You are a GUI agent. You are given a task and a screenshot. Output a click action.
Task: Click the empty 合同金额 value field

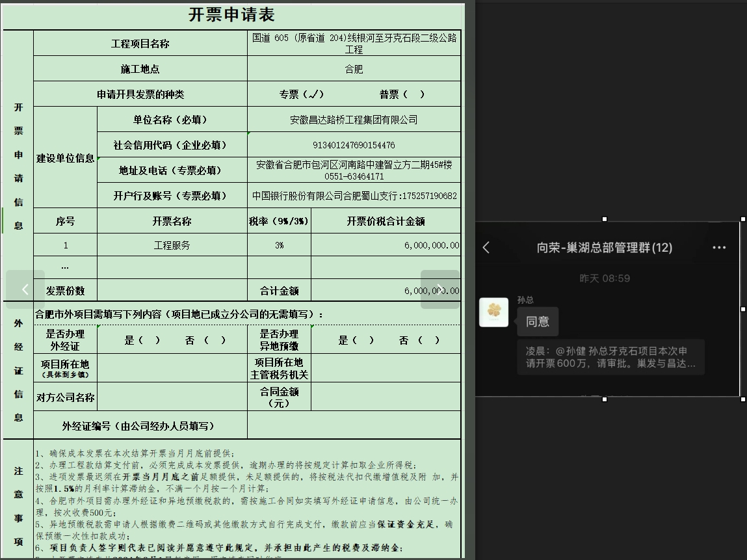click(386, 397)
